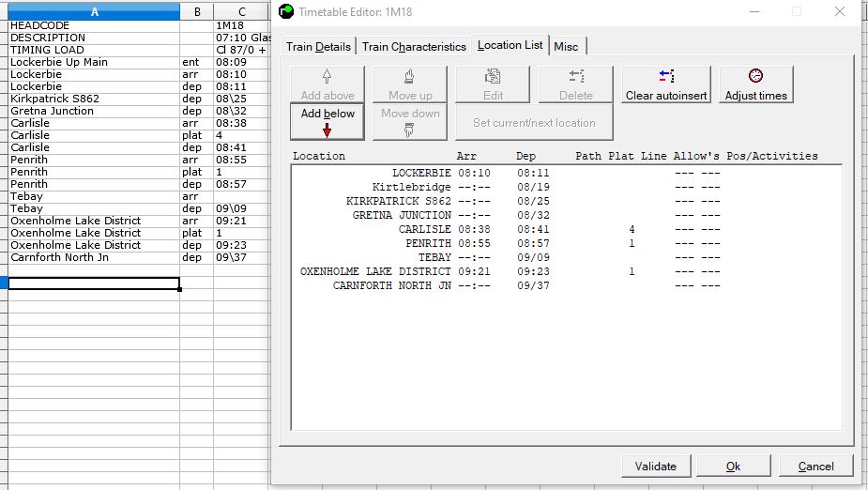Click Kirkpatrick S862 cell in spreadsheet

click(94, 99)
